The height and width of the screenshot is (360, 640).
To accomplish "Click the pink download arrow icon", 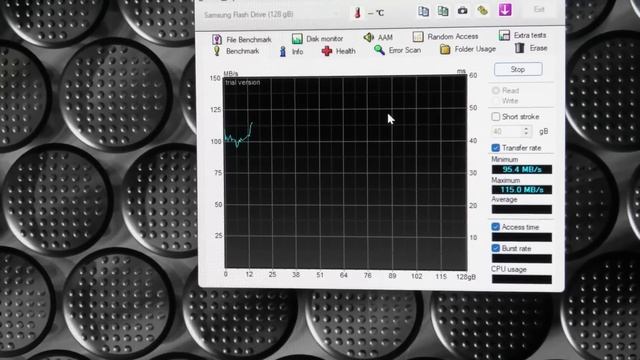I will 505,10.
